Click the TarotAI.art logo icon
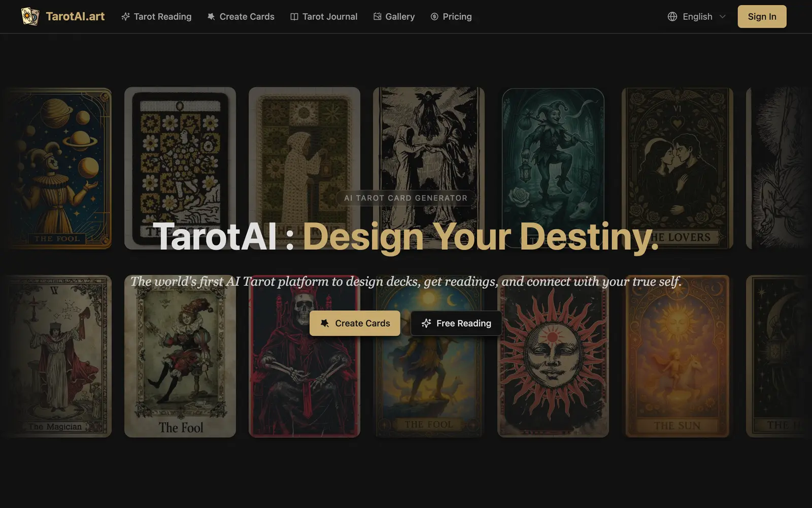The height and width of the screenshot is (508, 812). click(x=30, y=16)
